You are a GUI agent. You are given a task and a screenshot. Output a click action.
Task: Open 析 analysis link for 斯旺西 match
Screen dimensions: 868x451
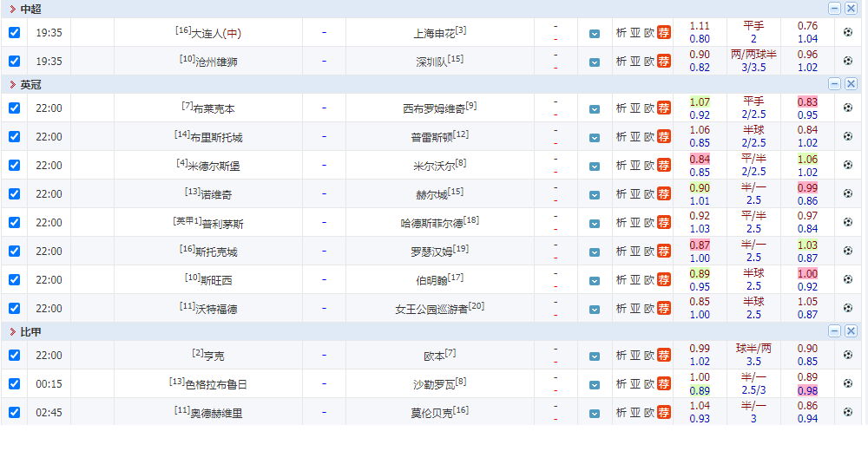[621, 280]
